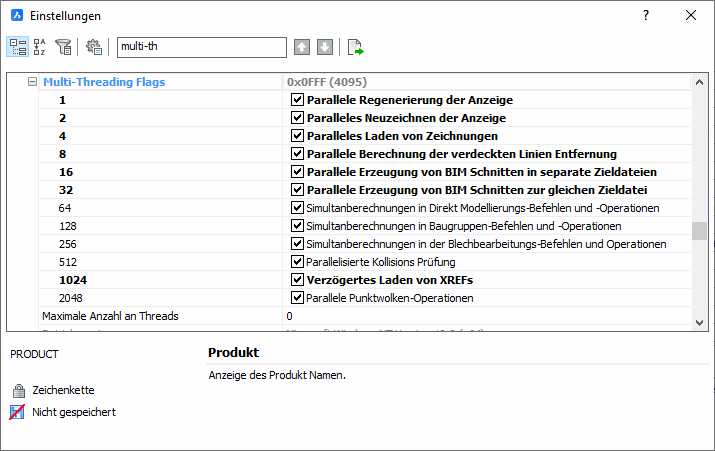Jump to previous search result arrow

[x=302, y=47]
